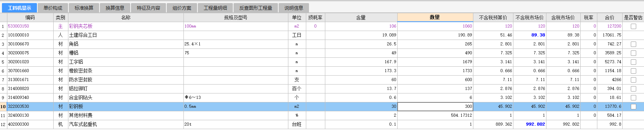Click the name cell 汽车式起重机
Screen dimensions: 644x140
pyautogui.click(x=126, y=124)
